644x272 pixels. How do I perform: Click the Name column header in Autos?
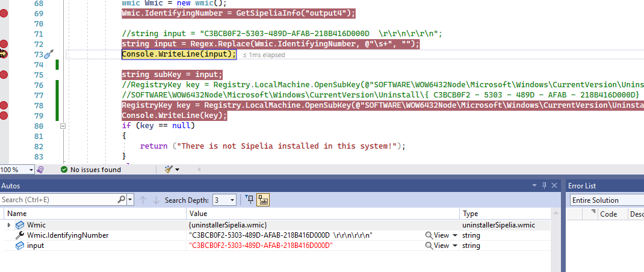tap(96, 214)
